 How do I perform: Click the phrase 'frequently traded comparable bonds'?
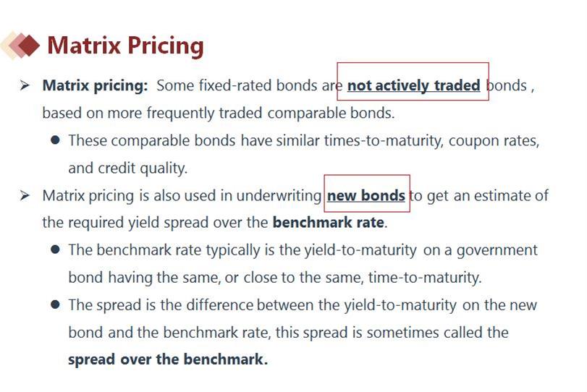[x=269, y=113]
